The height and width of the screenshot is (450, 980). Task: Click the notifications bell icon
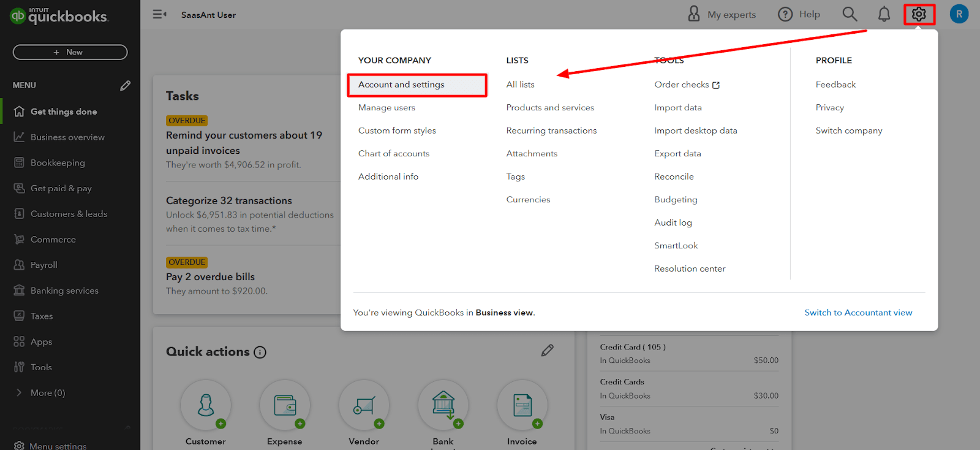coord(884,14)
